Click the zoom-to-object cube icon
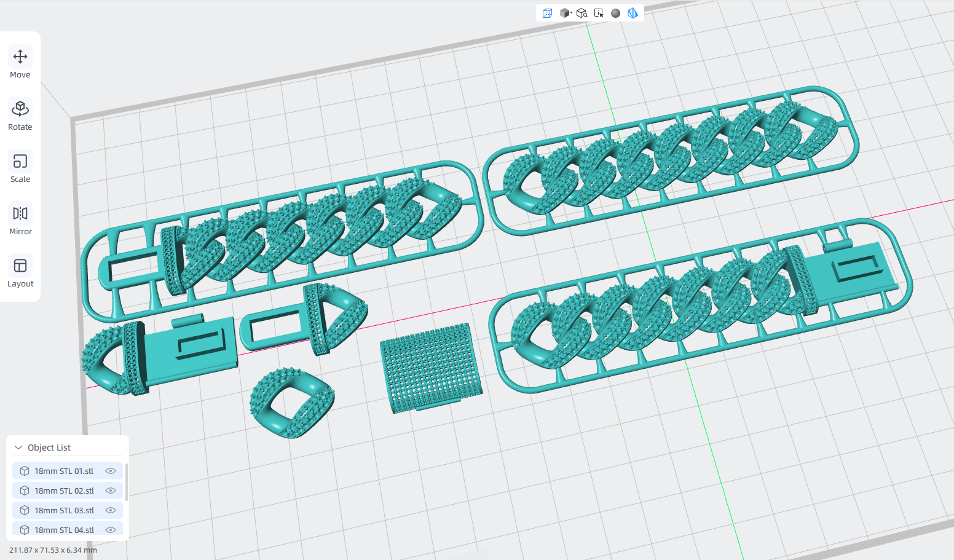 point(581,13)
